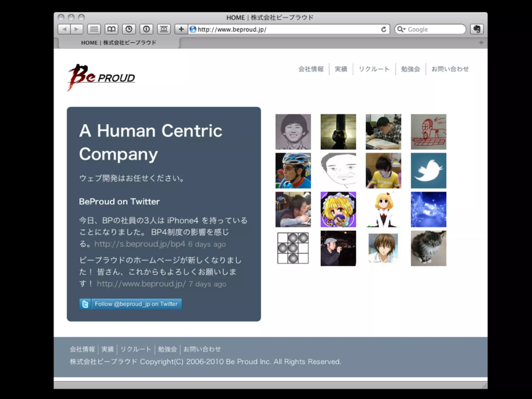Reload page with the refresh icon
This screenshot has height=399, width=532.
(383, 29)
